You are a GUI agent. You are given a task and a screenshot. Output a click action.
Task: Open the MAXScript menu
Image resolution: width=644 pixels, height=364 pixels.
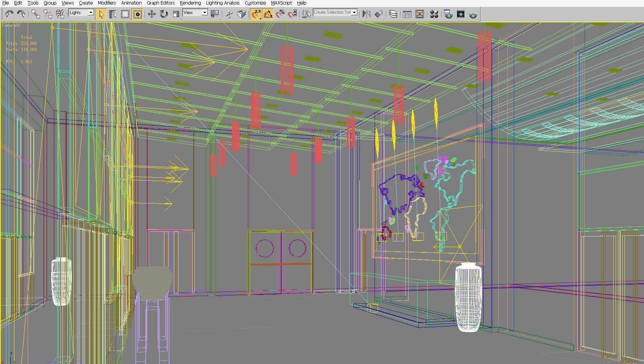281,3
